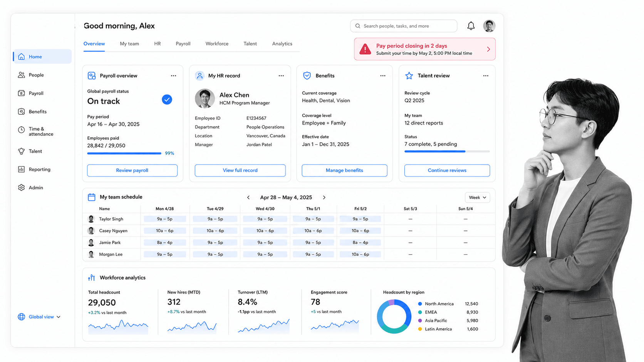This screenshot has height=362, width=644.
Task: Open the user profile avatar
Action: [x=489, y=26]
